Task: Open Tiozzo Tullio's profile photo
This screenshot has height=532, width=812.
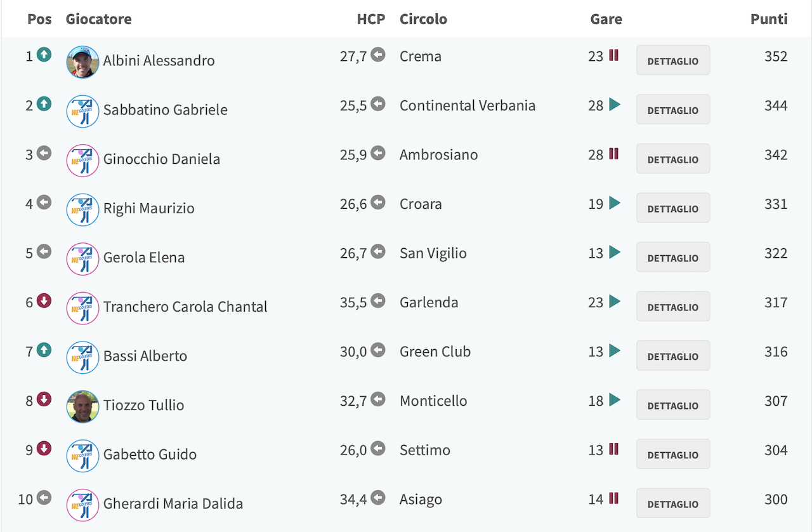Action: pyautogui.click(x=82, y=406)
